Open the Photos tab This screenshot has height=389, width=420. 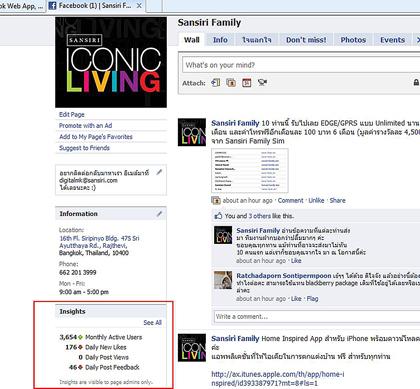[x=353, y=40]
